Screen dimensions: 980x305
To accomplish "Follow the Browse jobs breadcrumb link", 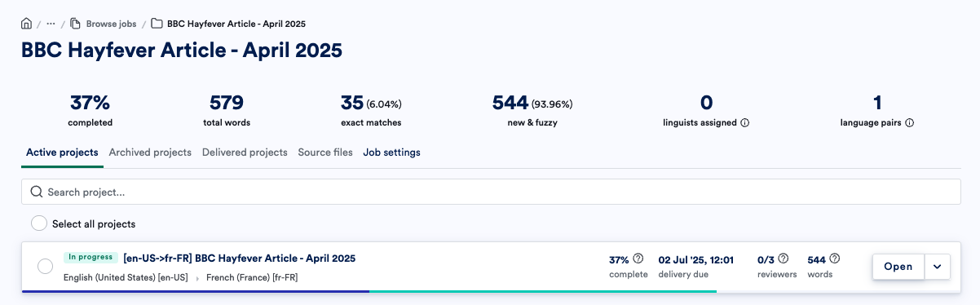I will coord(111,24).
